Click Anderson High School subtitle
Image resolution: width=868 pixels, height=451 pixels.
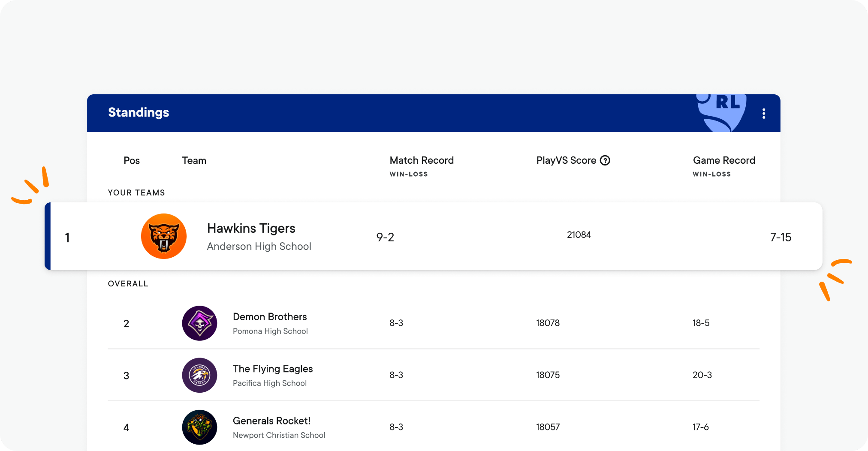click(x=259, y=247)
